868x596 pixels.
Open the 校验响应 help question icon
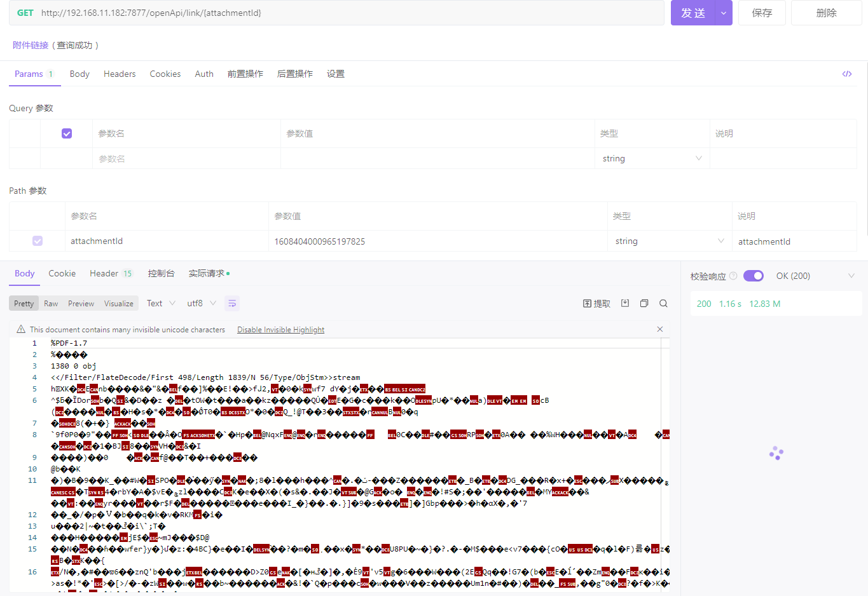733,276
